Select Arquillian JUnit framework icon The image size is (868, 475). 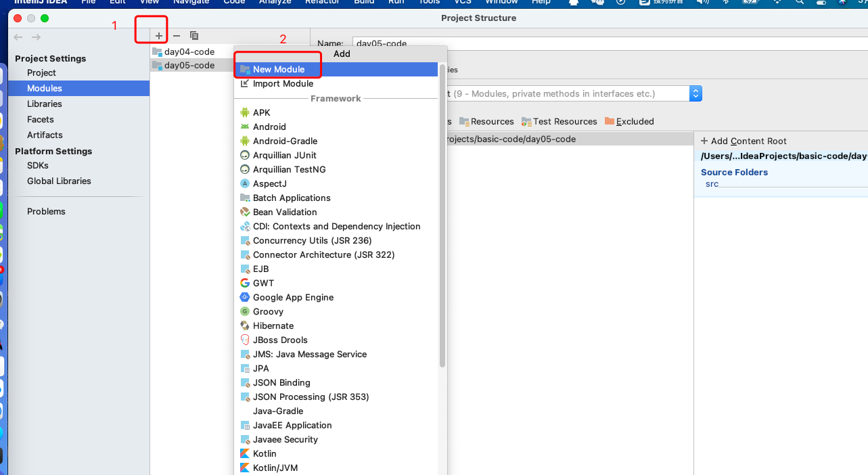[245, 155]
